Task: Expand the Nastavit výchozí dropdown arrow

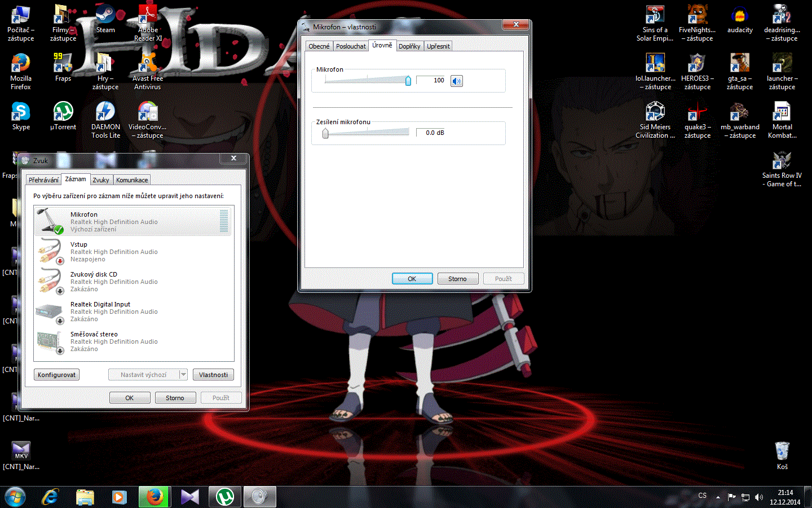Action: tap(183, 375)
